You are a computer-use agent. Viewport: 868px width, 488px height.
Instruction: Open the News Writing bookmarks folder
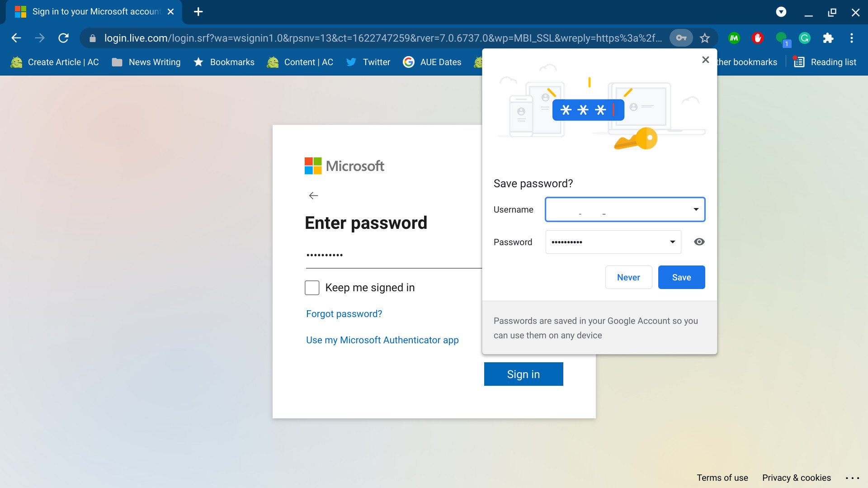pyautogui.click(x=146, y=62)
